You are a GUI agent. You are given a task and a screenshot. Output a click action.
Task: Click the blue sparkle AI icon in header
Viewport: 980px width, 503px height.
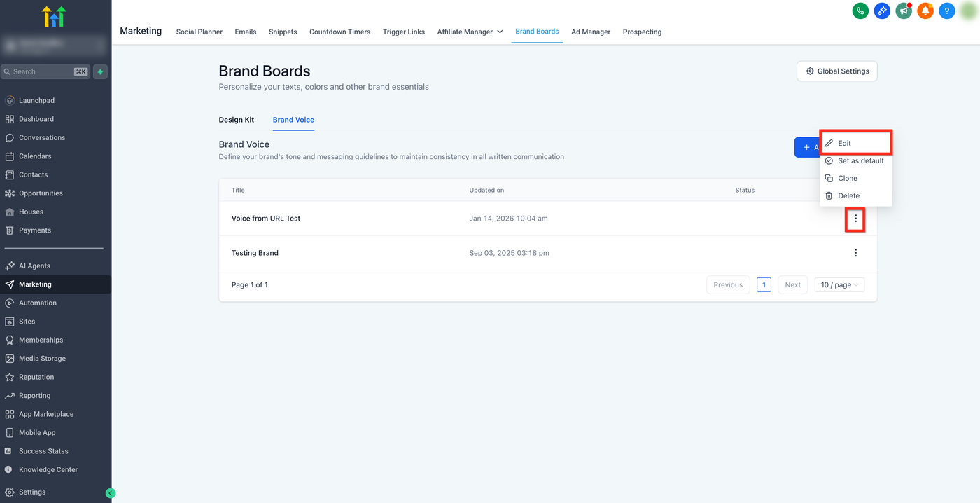pyautogui.click(x=882, y=11)
